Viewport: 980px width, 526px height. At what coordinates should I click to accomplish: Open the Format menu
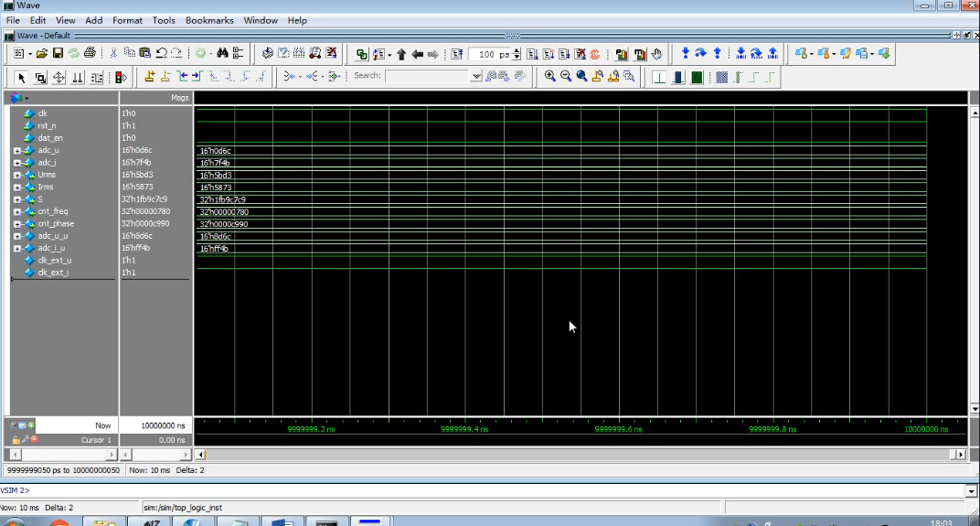point(127,20)
